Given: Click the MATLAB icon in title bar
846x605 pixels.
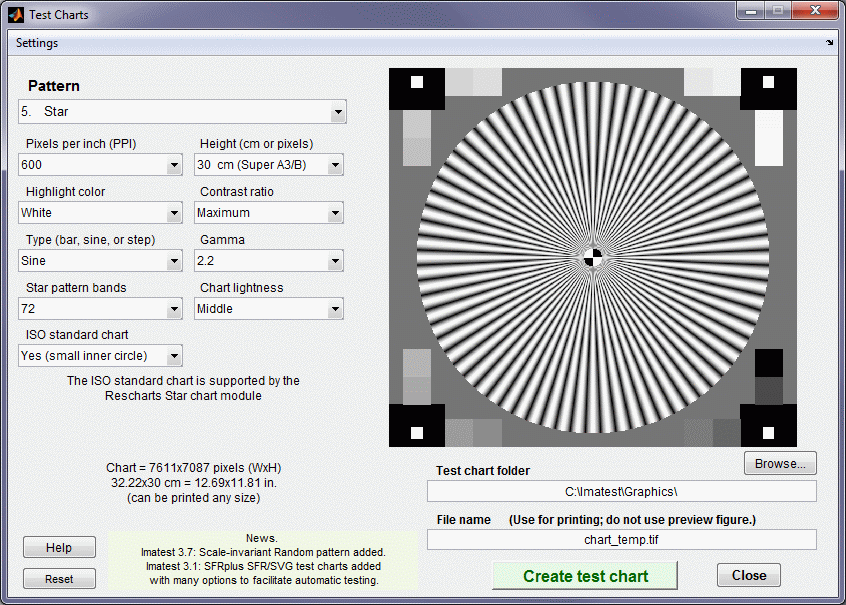Looking at the screenshot, I should [x=16, y=15].
